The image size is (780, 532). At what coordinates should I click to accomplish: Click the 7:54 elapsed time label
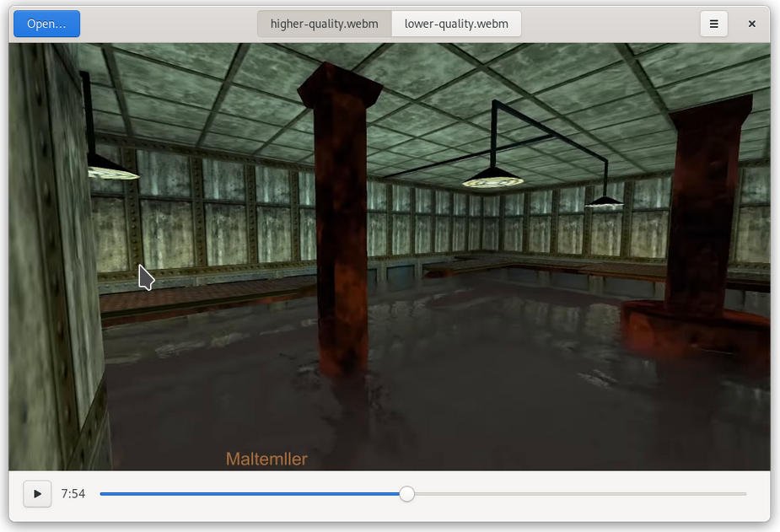(73, 494)
